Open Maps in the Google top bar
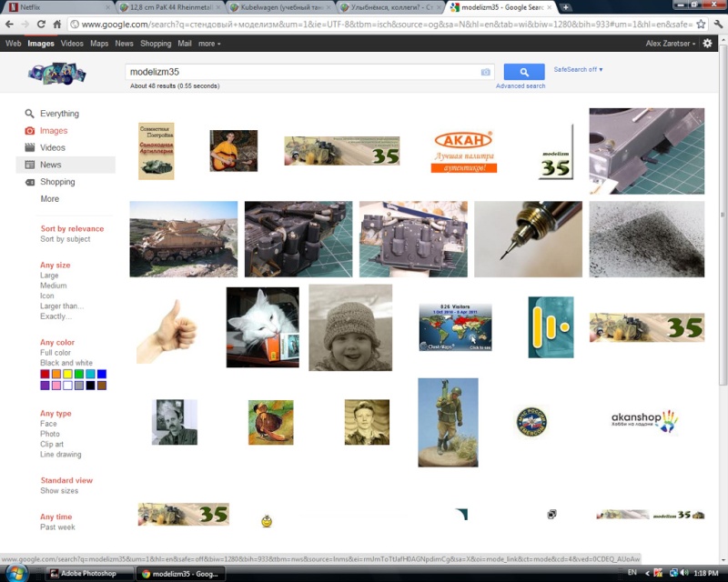This screenshot has height=582, width=728. pyautogui.click(x=99, y=43)
